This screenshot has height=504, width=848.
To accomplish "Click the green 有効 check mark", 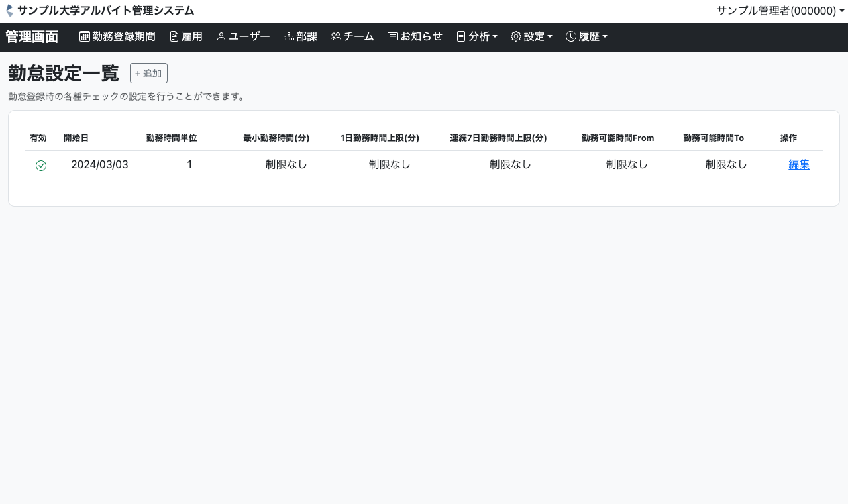I will coord(41,165).
